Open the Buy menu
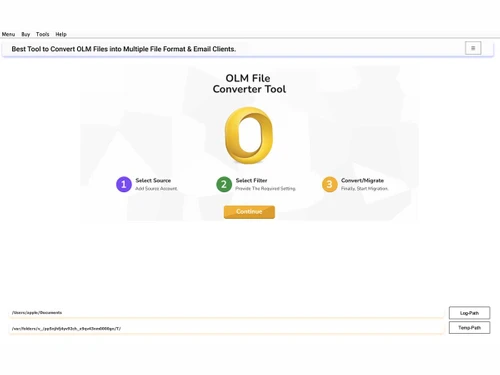 click(26, 34)
